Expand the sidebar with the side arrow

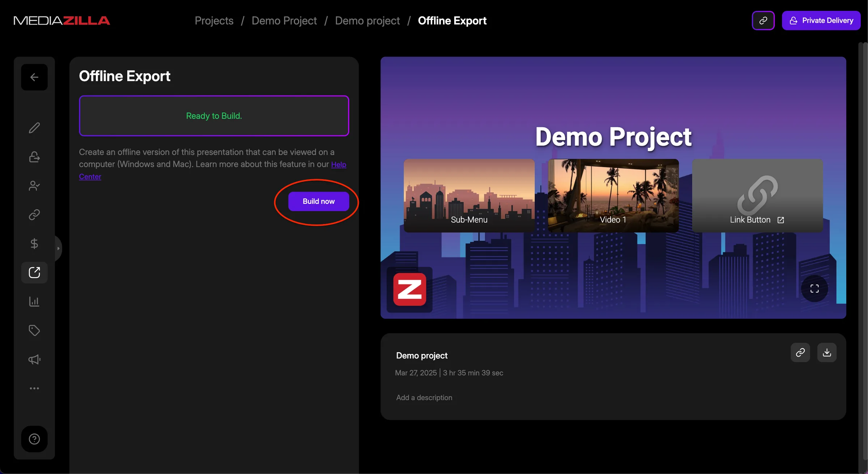(58, 248)
